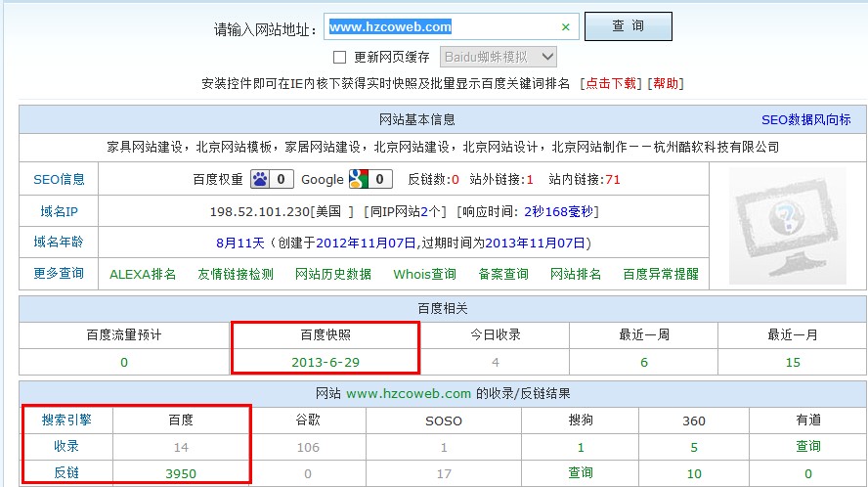868x487 pixels.
Task: Click the domain age 8月11天
Action: pyautogui.click(x=239, y=243)
